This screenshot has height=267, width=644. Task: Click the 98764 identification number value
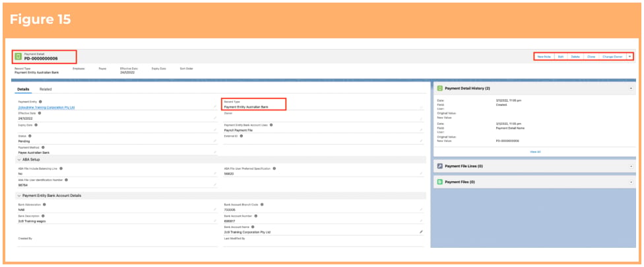22,185
